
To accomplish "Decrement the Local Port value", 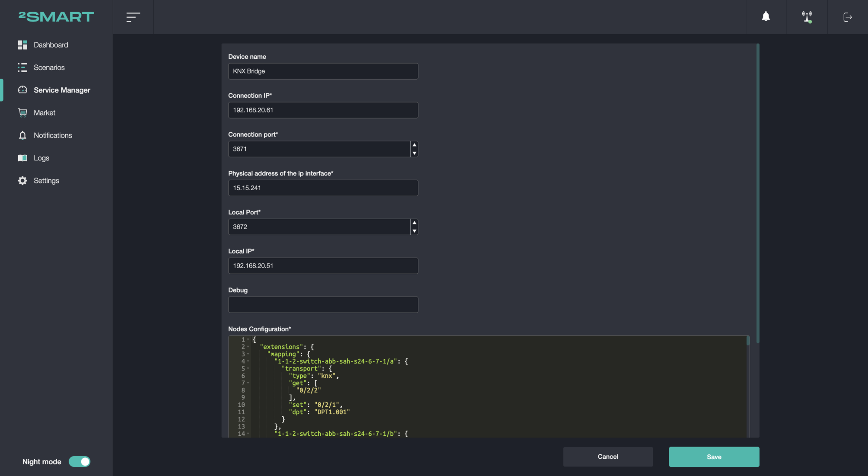I will click(414, 231).
